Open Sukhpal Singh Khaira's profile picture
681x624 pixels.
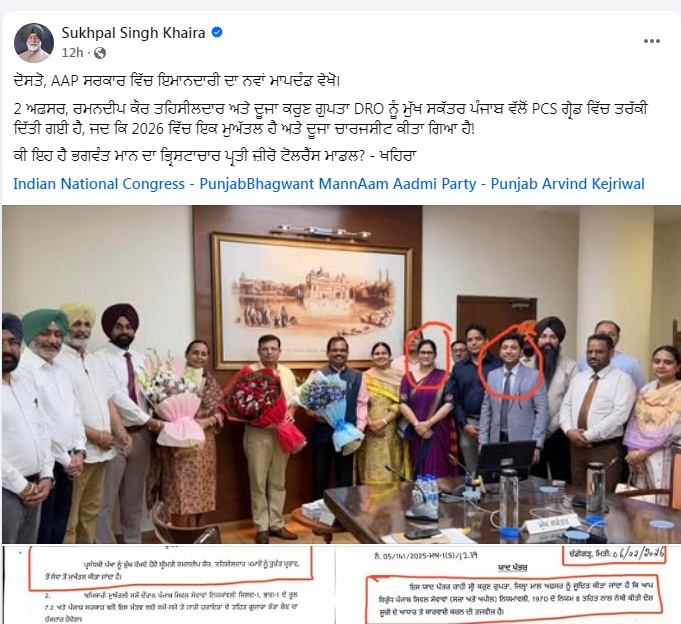click(x=34, y=43)
